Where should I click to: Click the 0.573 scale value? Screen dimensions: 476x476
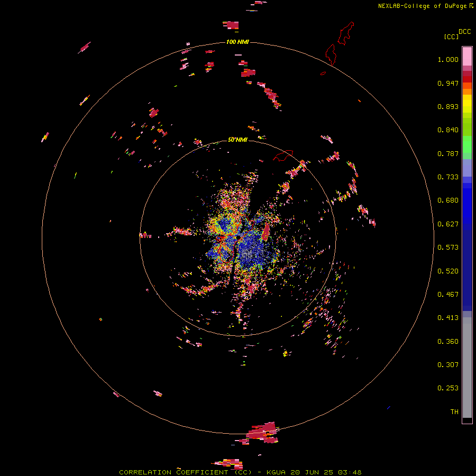(x=448, y=248)
